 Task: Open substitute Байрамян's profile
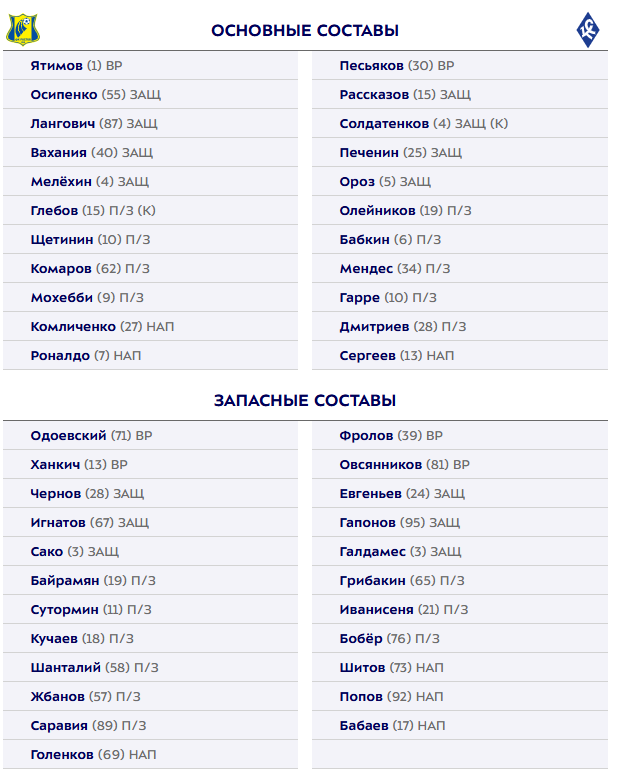[65, 581]
